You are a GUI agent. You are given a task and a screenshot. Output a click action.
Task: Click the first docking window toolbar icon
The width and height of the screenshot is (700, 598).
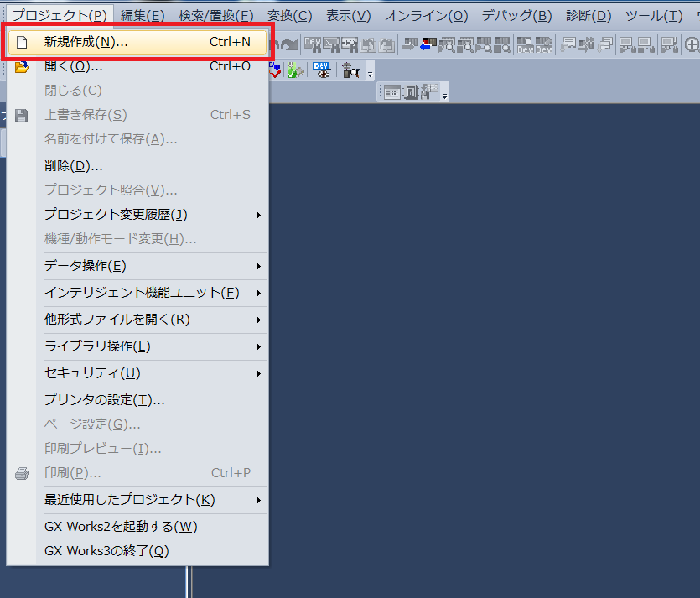392,92
